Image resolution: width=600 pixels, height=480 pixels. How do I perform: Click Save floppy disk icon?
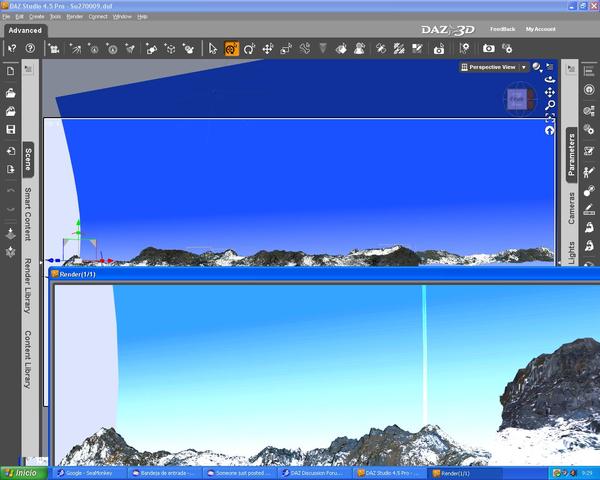[11, 129]
